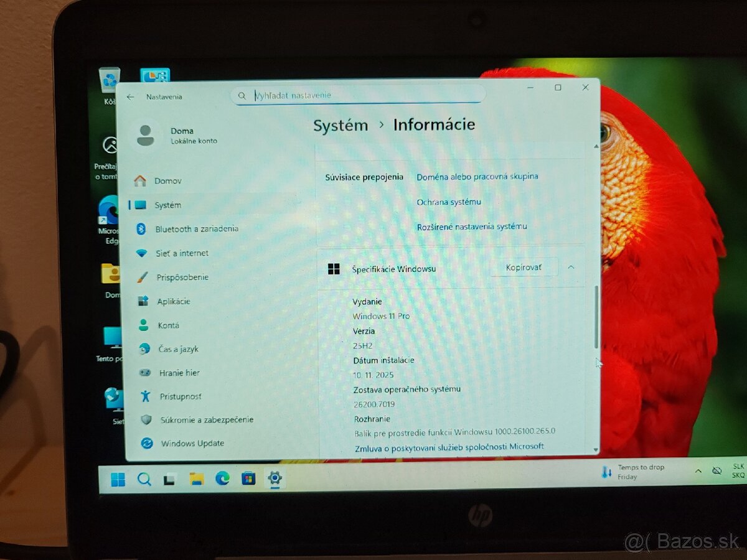This screenshot has height=560, width=747.
Task: Go back using the Settings back arrow
Action: [x=131, y=97]
